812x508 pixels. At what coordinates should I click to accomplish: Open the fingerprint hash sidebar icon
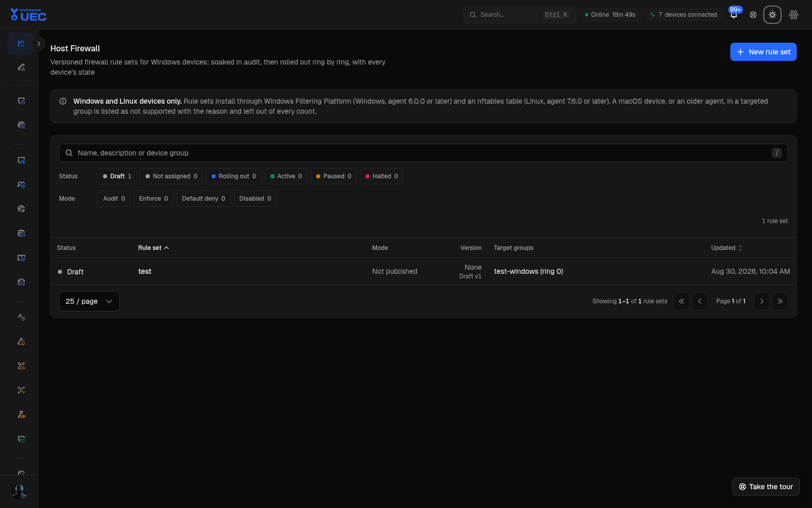tap(21, 209)
